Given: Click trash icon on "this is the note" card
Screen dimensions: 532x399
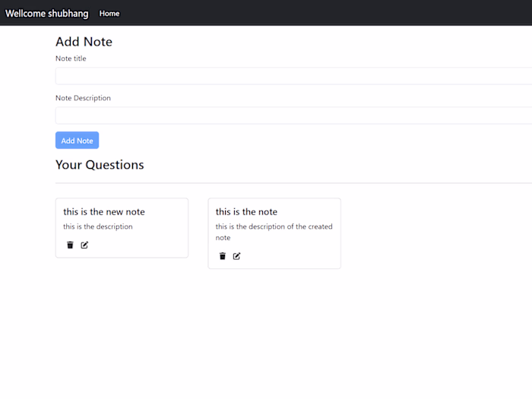Looking at the screenshot, I should [223, 256].
